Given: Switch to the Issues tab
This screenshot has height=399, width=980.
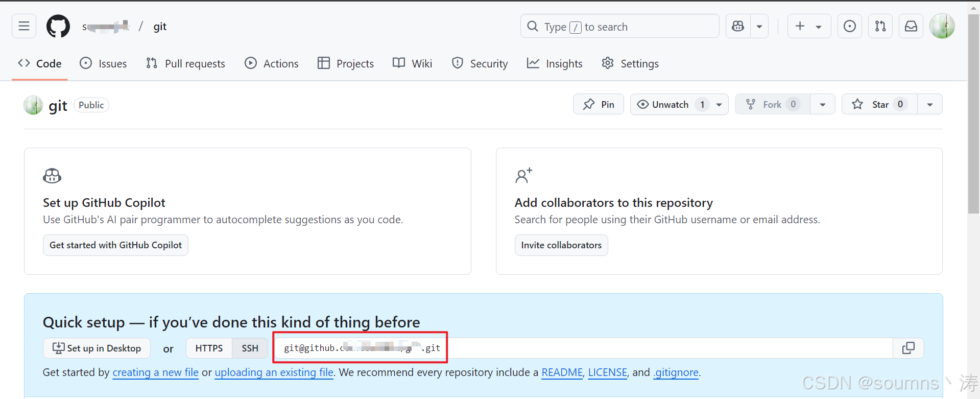Looking at the screenshot, I should [103, 63].
